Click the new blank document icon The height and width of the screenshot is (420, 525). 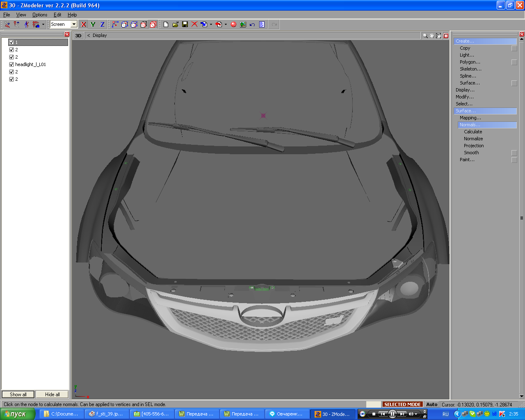(166, 25)
